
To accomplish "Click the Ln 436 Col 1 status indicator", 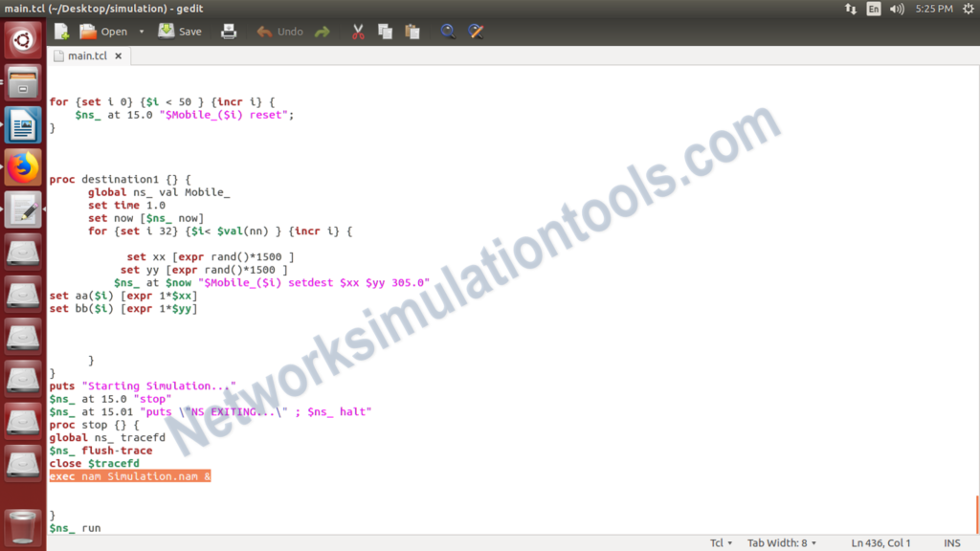I will pyautogui.click(x=880, y=542).
